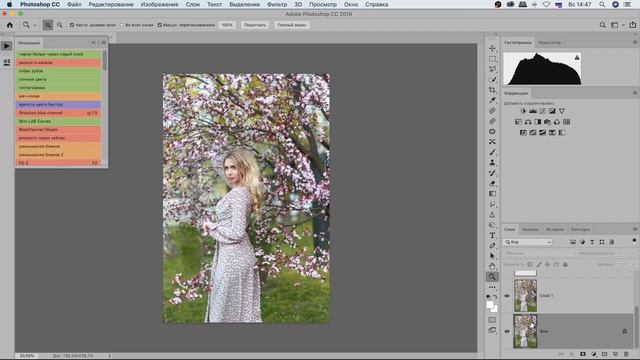The height and width of the screenshot is (360, 640).
Task: Select the Brush tool in toolbar
Action: 492,152
